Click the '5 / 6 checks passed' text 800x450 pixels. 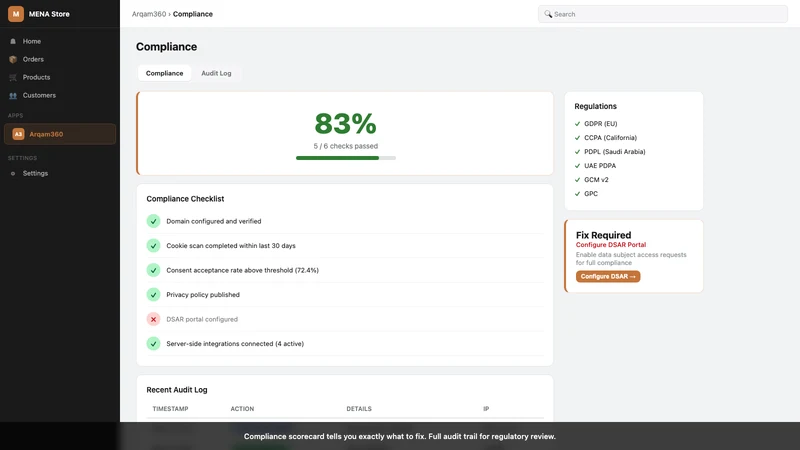pos(345,146)
